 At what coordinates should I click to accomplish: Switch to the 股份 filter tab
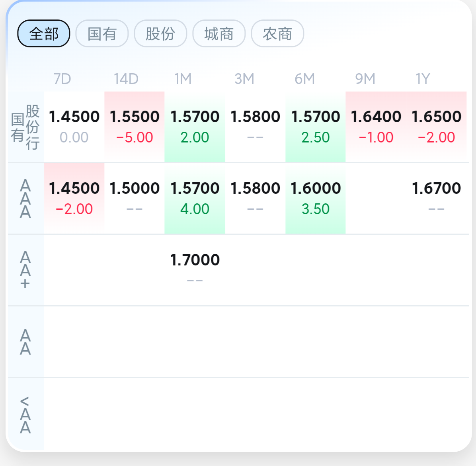point(160,33)
